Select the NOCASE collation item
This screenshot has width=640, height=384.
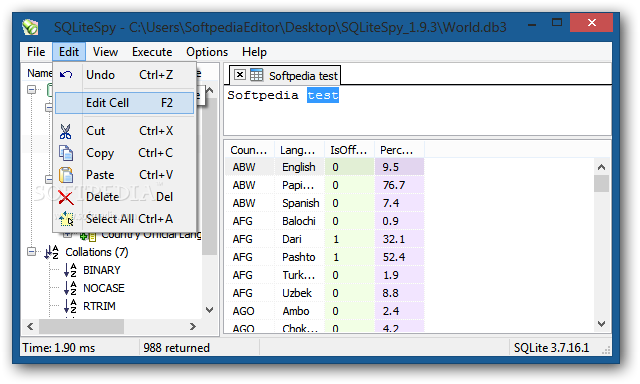pyautogui.click(x=104, y=288)
